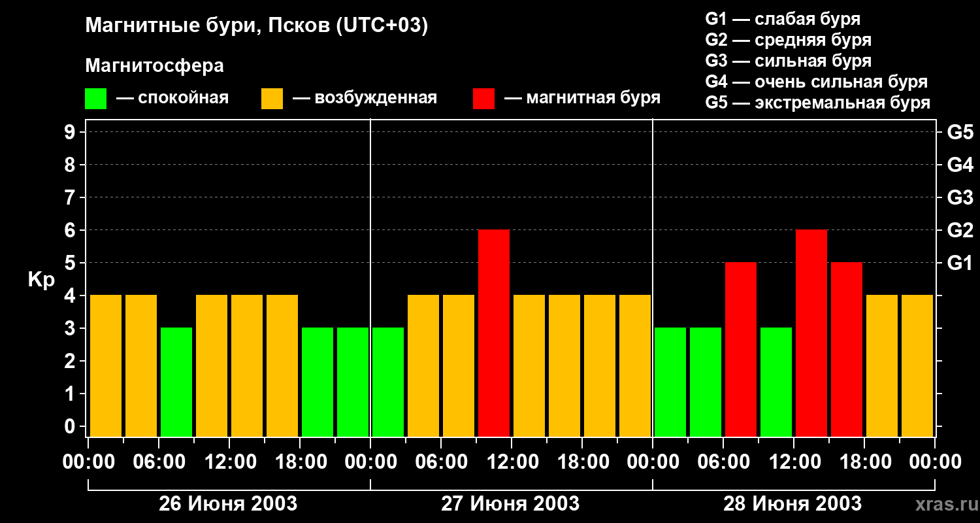The height and width of the screenshot is (523, 980).
Task: Select the last yellow bar on 28 Июня 2003
Action: [x=917, y=366]
